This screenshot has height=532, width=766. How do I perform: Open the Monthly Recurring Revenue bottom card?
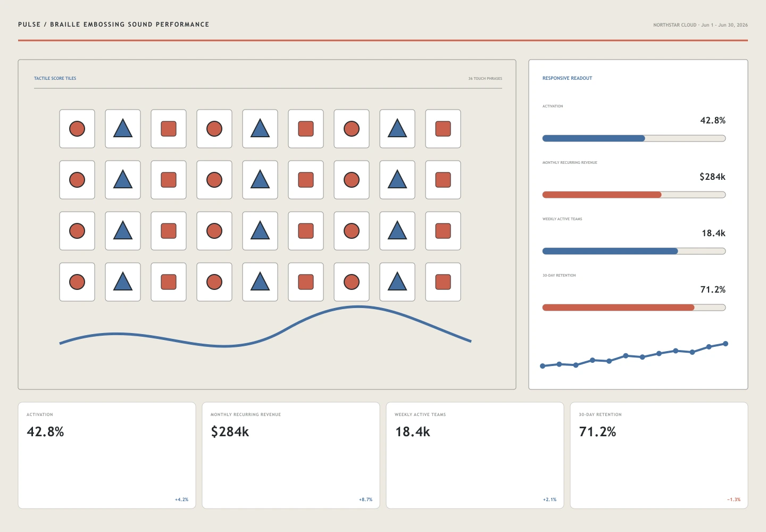291,455
